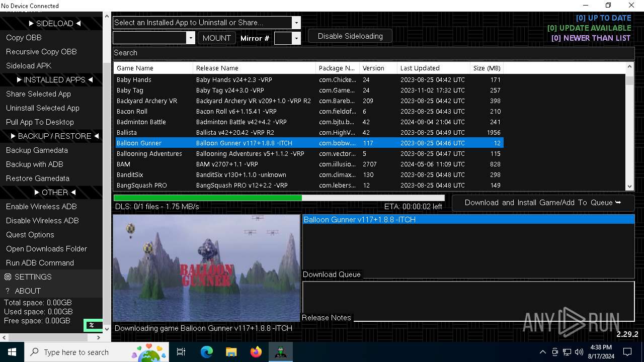Select BAM game row
The image size is (644, 362).
point(309,164)
